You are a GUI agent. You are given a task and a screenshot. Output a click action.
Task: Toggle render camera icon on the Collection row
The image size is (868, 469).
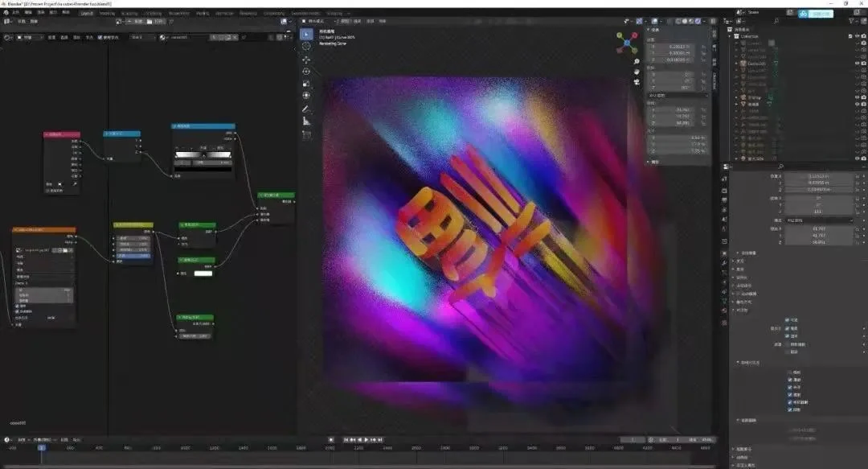tap(863, 36)
